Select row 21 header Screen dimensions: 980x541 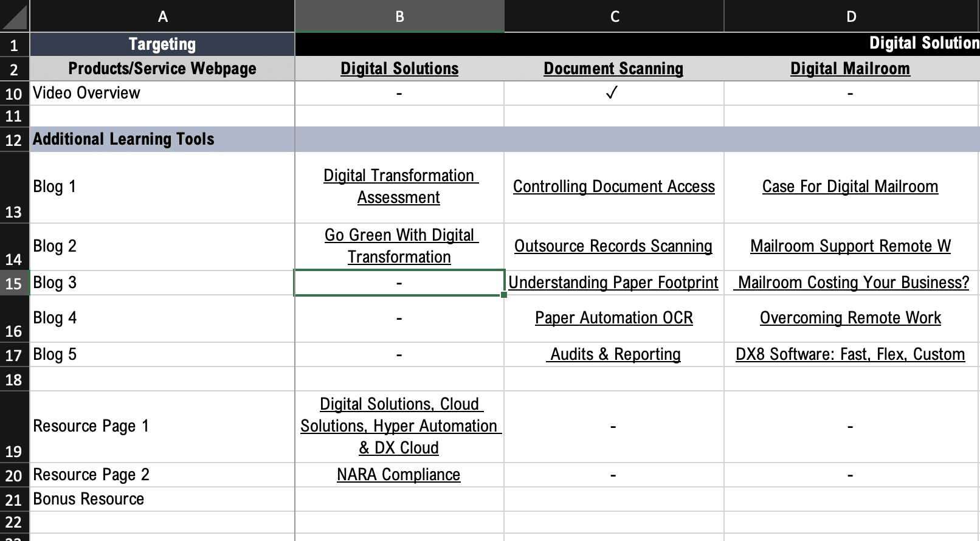pos(15,500)
